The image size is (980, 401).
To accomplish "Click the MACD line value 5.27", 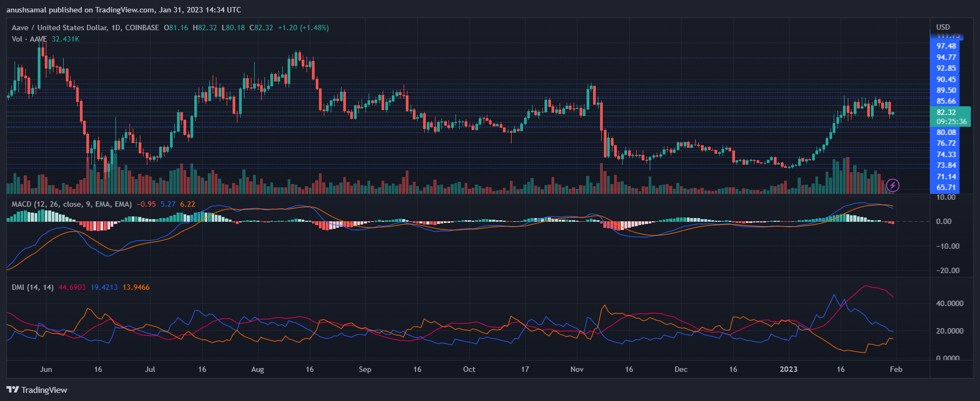I will tap(168, 204).
